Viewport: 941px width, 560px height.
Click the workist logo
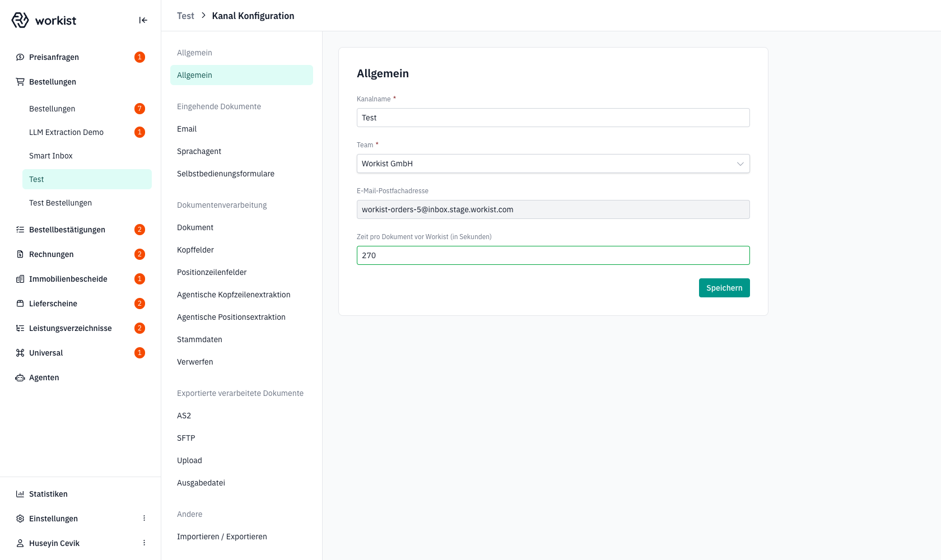(x=44, y=20)
